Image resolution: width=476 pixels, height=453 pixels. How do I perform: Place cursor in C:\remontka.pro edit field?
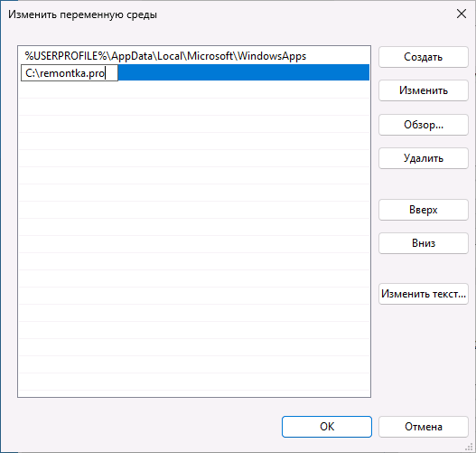(x=70, y=73)
